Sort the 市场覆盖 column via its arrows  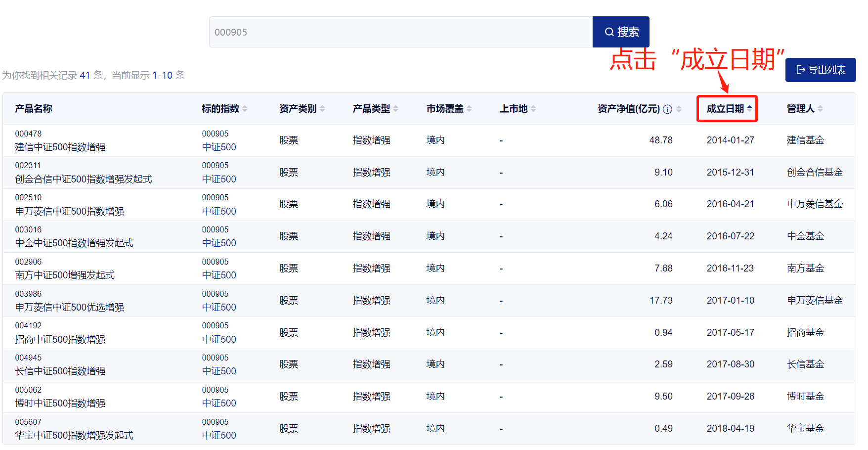(469, 109)
